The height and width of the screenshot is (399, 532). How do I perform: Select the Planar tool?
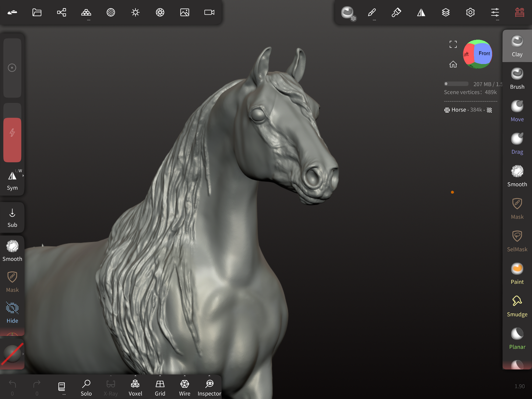point(517,338)
